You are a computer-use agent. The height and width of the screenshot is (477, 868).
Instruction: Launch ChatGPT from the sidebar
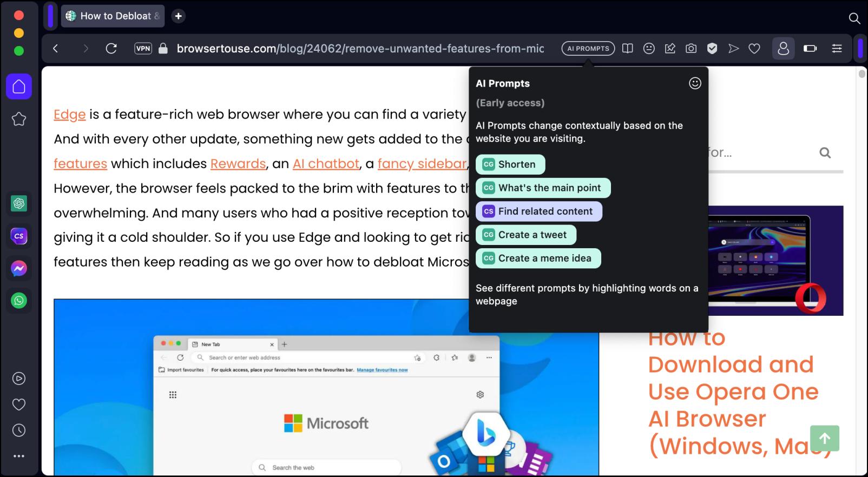pyautogui.click(x=19, y=203)
